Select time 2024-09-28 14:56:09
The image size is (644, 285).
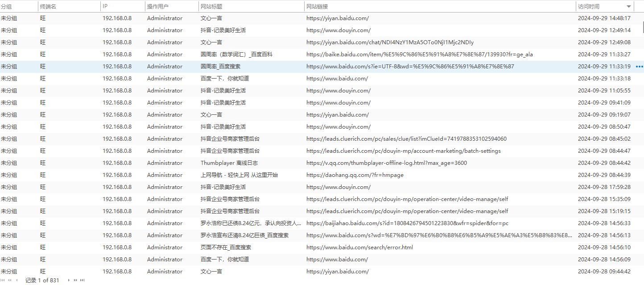coord(604,260)
